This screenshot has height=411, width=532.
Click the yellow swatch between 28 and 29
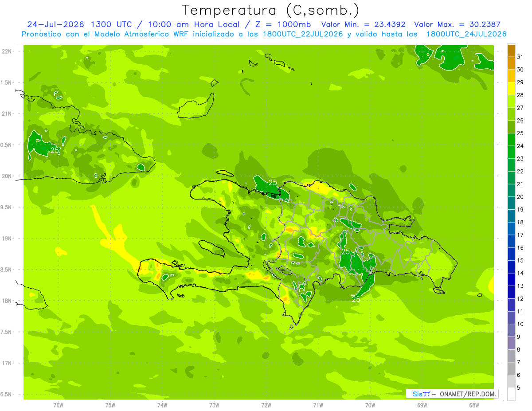[511, 89]
